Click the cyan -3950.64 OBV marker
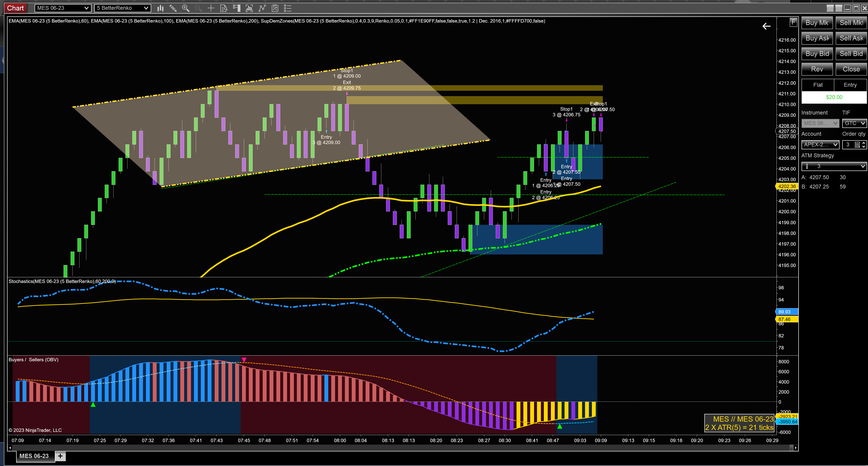This screenshot has width=868, height=466. (787, 422)
